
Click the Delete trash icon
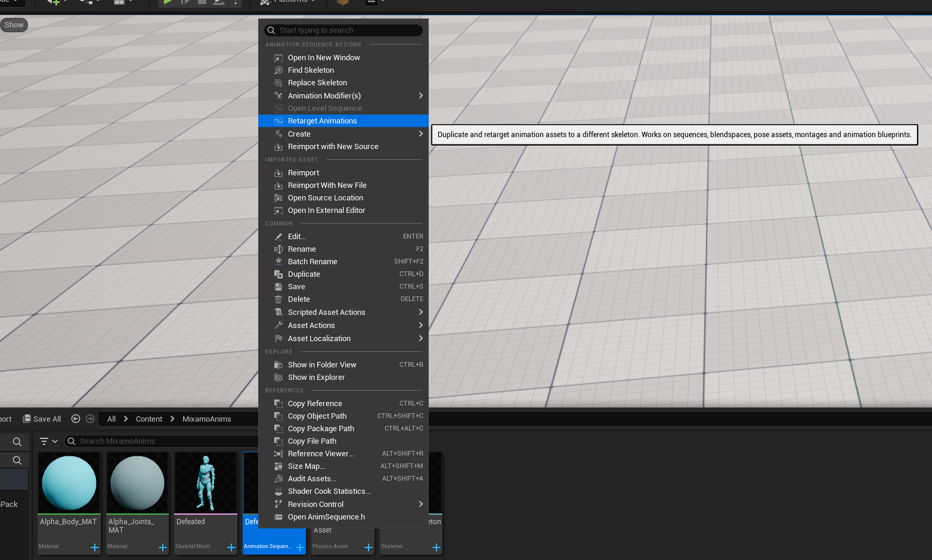[x=278, y=299]
